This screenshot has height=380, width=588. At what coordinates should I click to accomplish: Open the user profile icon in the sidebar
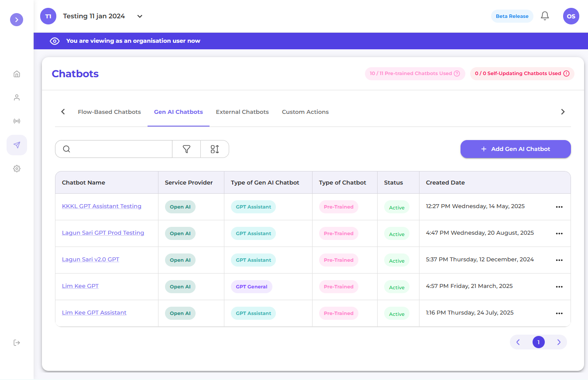click(x=17, y=97)
